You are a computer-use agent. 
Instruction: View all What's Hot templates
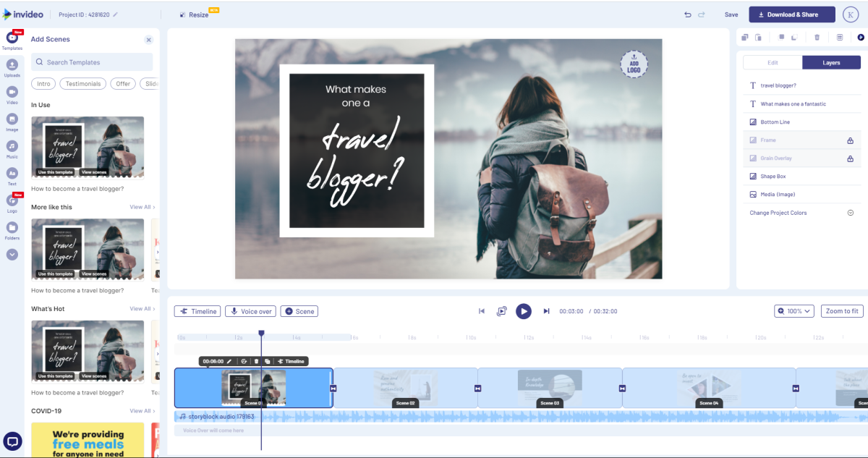point(142,309)
